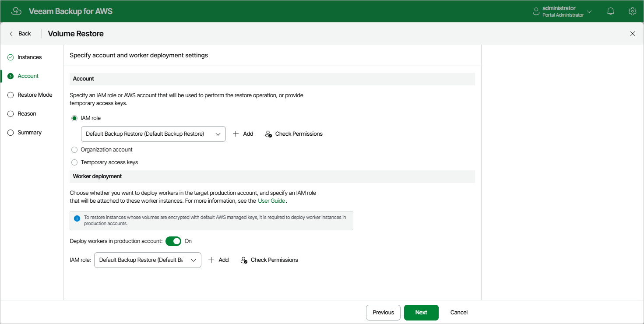Open the User Guide link
Viewport: 644px width, 324px height.
(271, 201)
